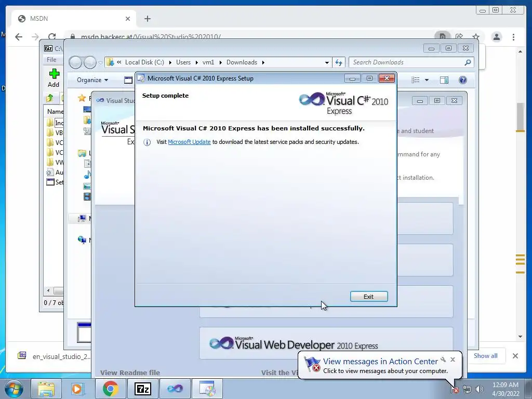Screen dimensions: 532x399
Task: Dismiss the Action Center balloon
Action: [x=453, y=360]
